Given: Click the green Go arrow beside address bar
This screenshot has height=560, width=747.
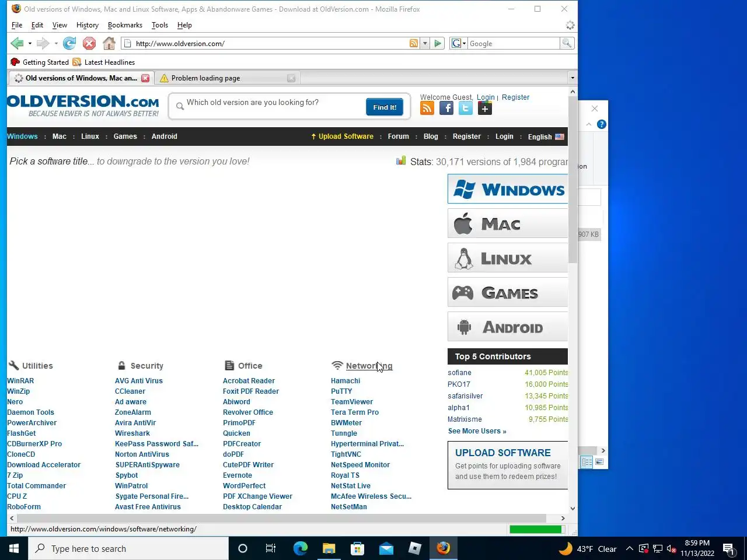Looking at the screenshot, I should point(438,43).
